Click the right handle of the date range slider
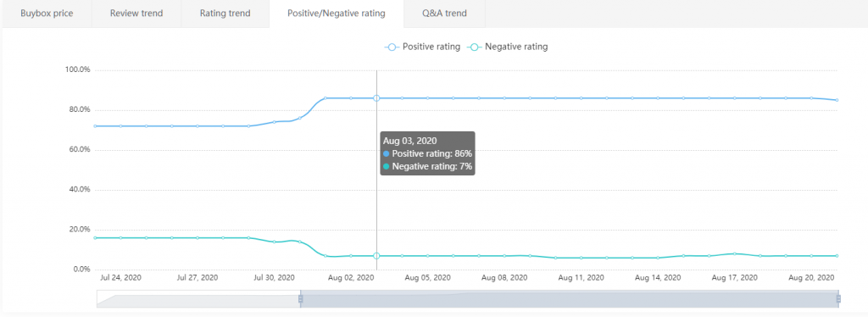Viewport: 868px width, 317px height. [838, 298]
